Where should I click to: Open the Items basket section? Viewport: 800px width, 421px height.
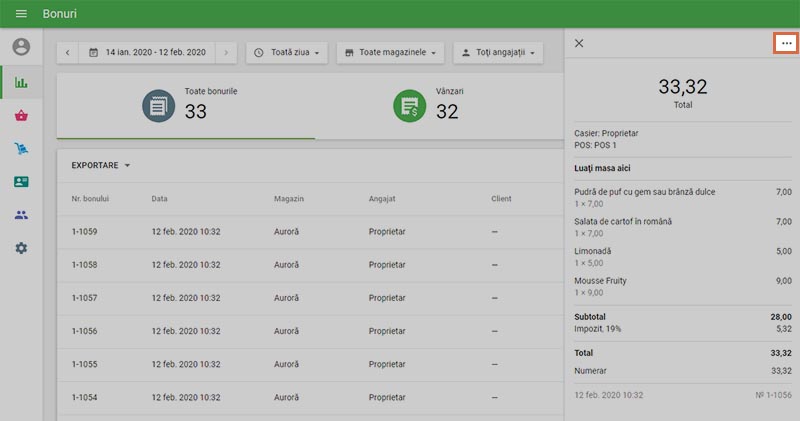click(x=21, y=116)
